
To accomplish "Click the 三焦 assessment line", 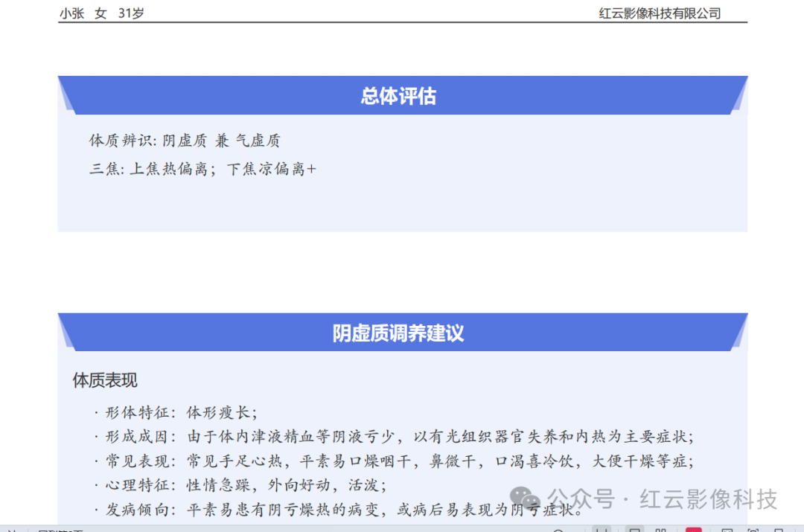I will (x=202, y=169).
